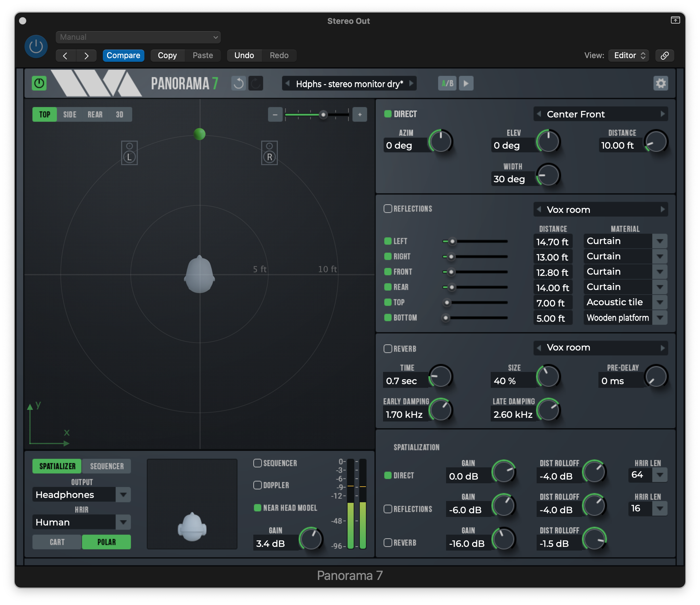Click the sidechain link icon
This screenshot has height=605, width=700.
(x=664, y=55)
